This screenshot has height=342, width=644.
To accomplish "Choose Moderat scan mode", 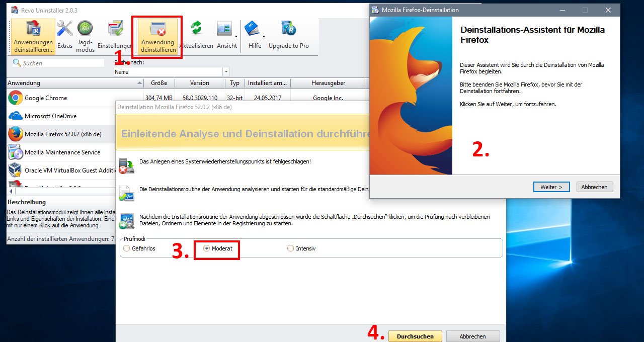I will click(206, 248).
